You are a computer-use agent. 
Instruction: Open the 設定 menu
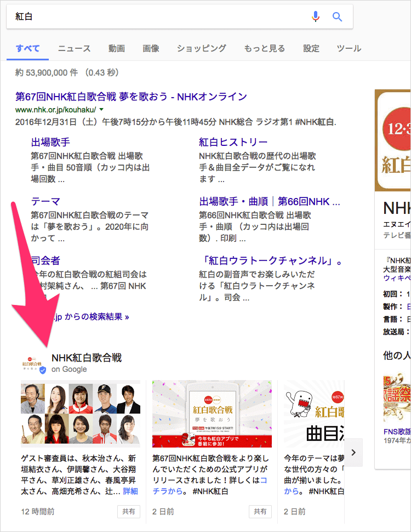pyautogui.click(x=311, y=48)
